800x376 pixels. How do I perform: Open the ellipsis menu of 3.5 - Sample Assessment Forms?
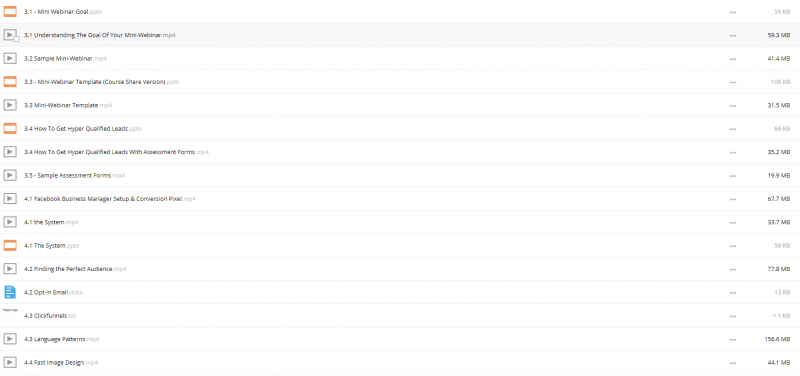[x=733, y=176]
